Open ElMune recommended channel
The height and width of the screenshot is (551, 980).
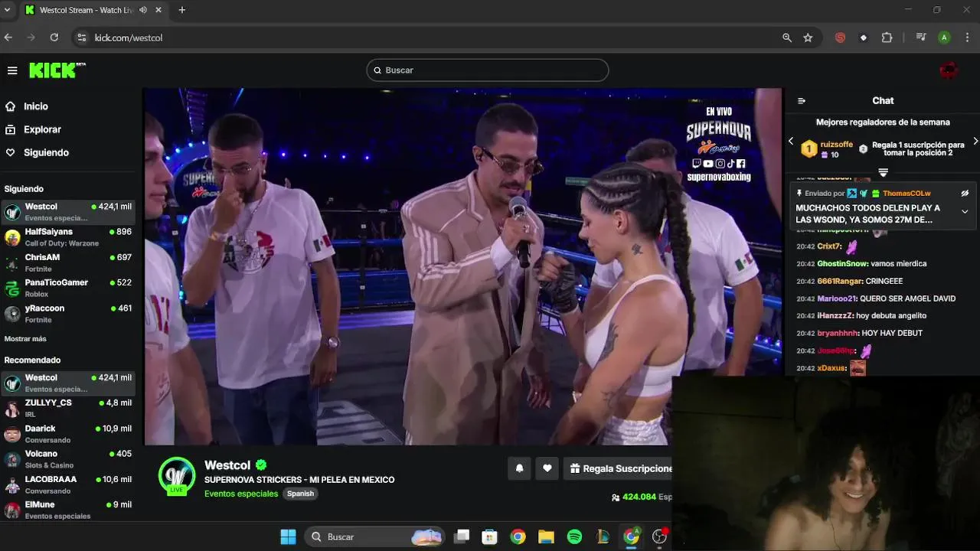click(69, 510)
